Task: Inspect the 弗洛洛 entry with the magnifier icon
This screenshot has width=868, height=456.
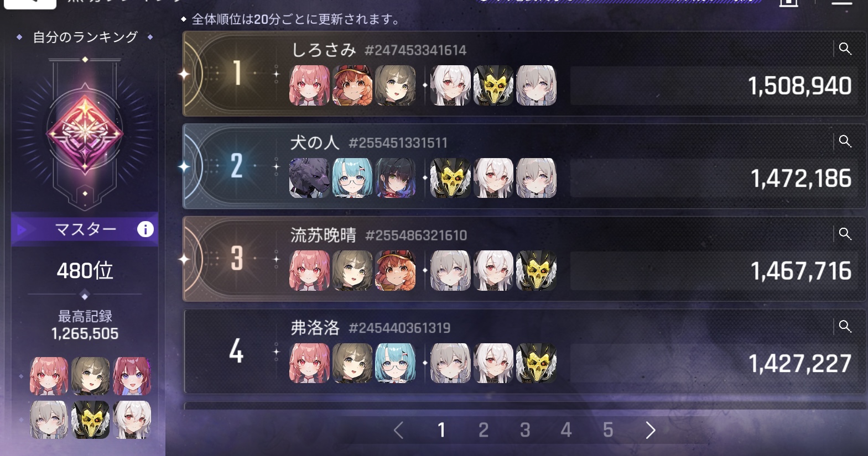Action: [845, 326]
